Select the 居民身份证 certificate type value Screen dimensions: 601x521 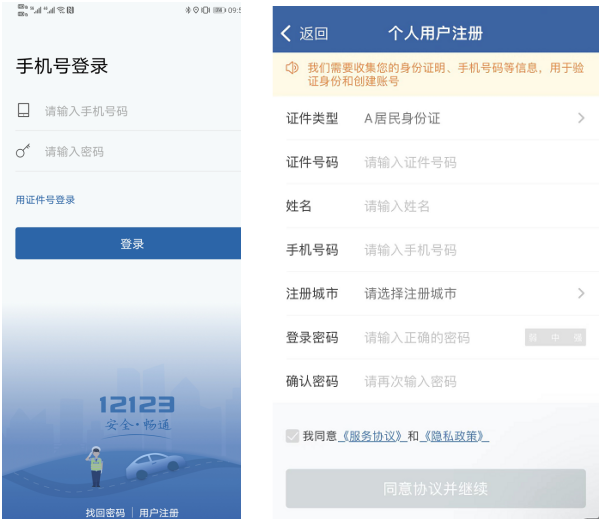point(402,119)
